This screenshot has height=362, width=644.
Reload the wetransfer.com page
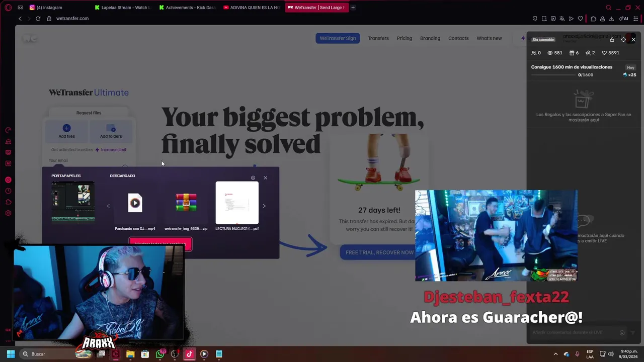[x=38, y=19]
